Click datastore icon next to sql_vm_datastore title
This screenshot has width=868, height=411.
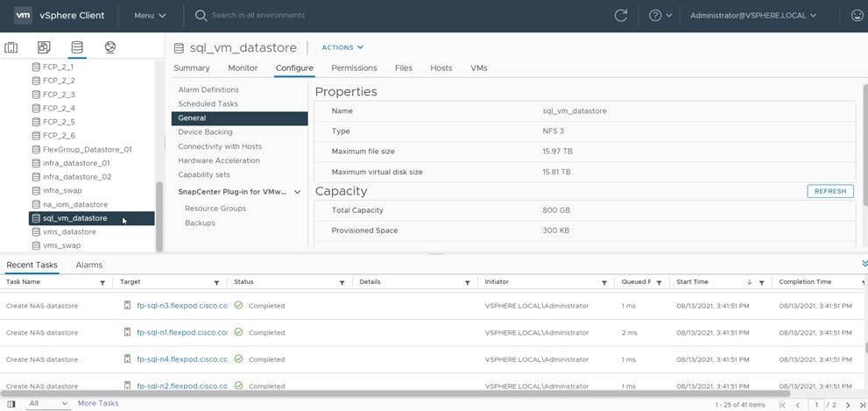pyautogui.click(x=179, y=47)
